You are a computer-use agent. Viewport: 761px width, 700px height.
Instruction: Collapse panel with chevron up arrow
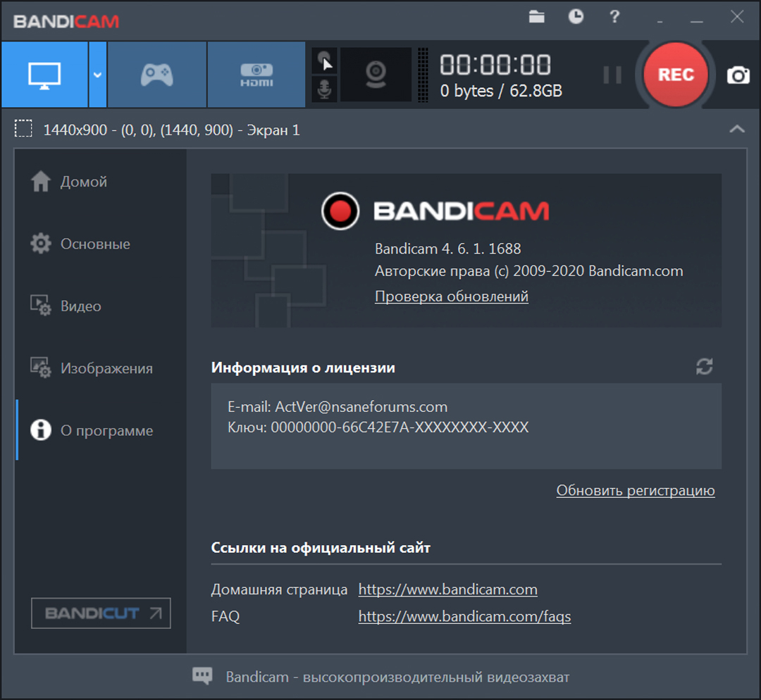pyautogui.click(x=737, y=129)
